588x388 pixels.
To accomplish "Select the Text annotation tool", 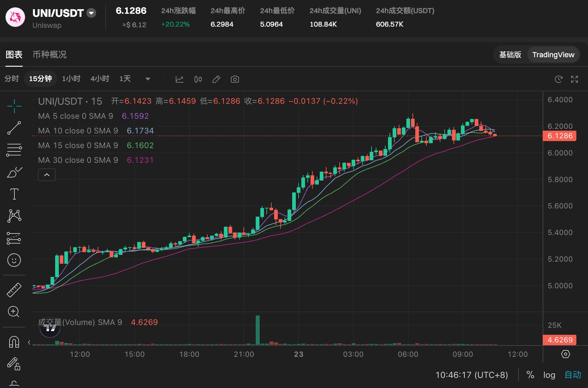I will pyautogui.click(x=14, y=194).
